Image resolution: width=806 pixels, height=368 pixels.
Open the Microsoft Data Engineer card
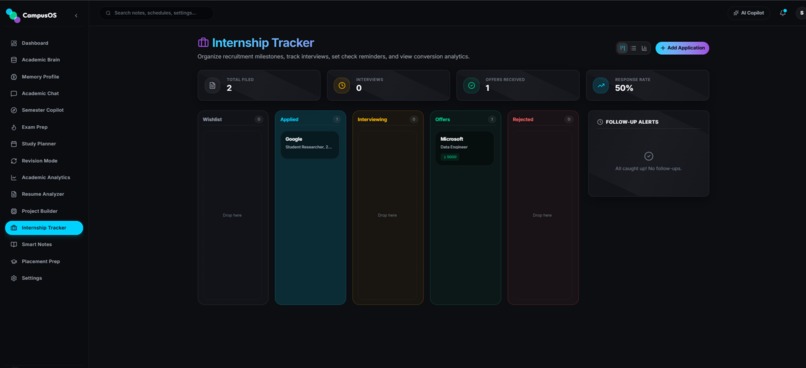coord(465,148)
